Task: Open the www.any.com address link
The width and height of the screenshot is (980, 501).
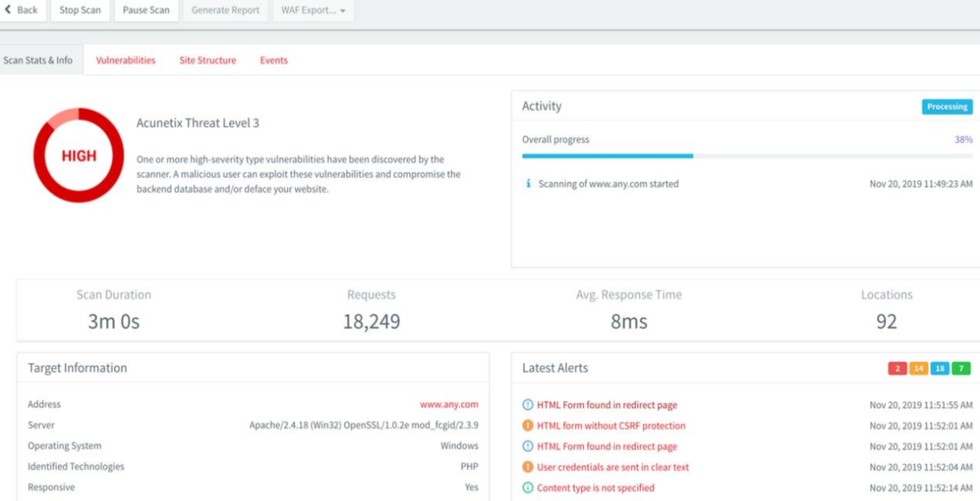Action: (449, 405)
